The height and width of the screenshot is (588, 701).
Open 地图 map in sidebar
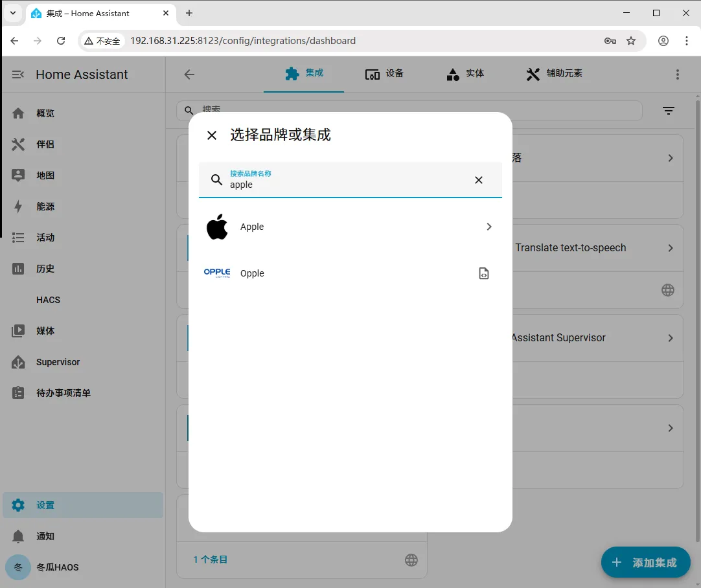83,175
